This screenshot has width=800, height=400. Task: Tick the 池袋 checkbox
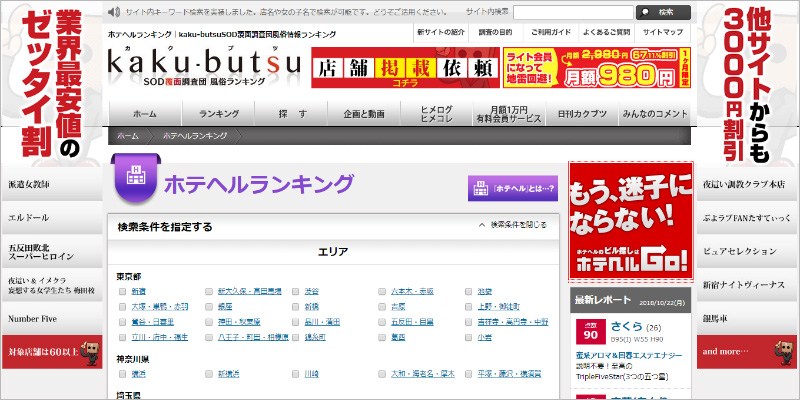point(468,292)
